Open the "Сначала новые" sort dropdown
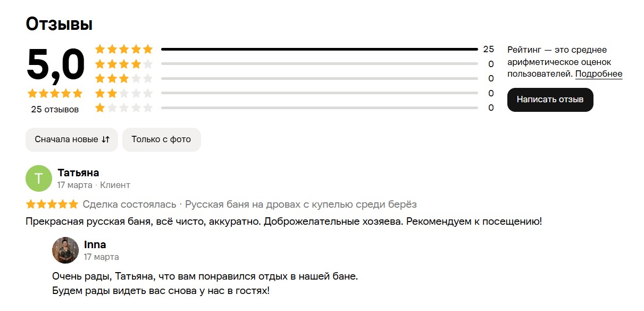 point(72,140)
